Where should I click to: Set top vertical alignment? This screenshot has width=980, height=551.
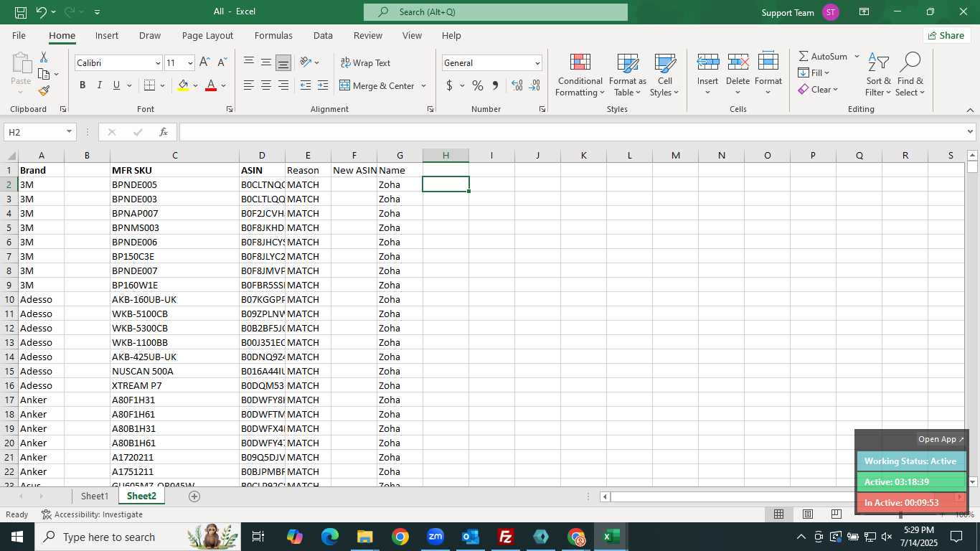249,62
